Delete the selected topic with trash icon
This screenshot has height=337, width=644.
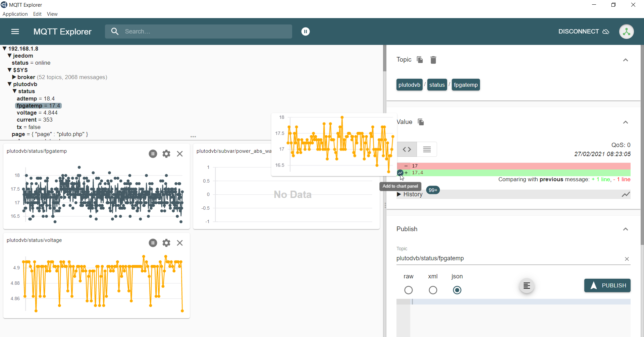[433, 60]
